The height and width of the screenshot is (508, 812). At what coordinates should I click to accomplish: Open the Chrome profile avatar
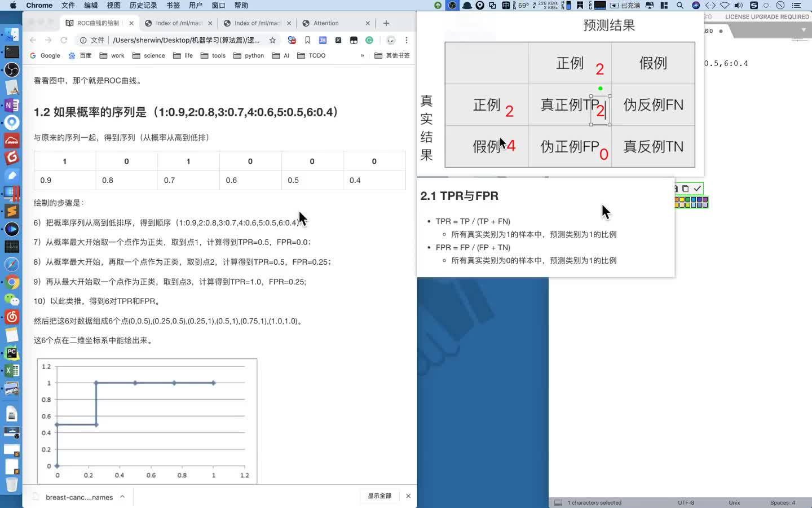(391, 40)
